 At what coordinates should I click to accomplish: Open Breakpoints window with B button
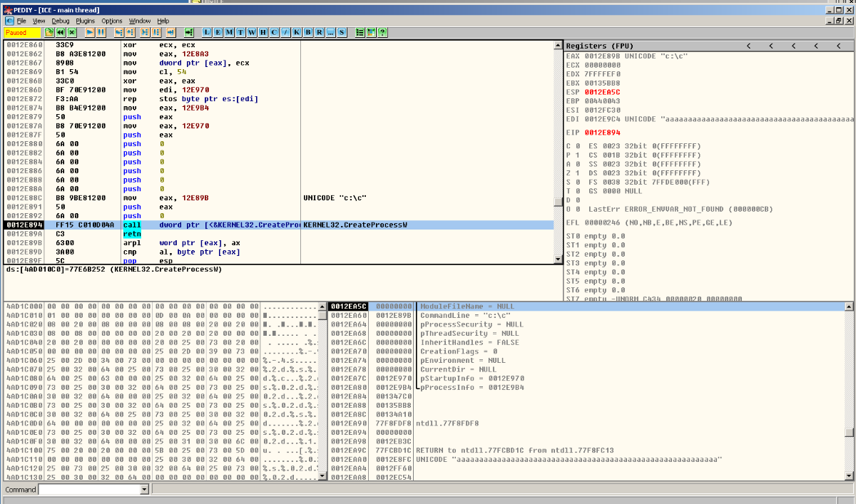point(307,33)
